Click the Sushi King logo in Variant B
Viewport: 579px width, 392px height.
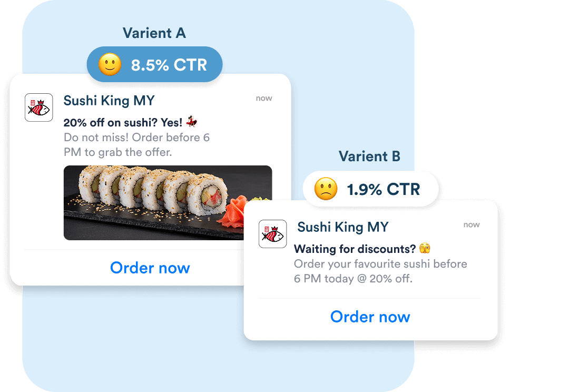click(x=272, y=234)
